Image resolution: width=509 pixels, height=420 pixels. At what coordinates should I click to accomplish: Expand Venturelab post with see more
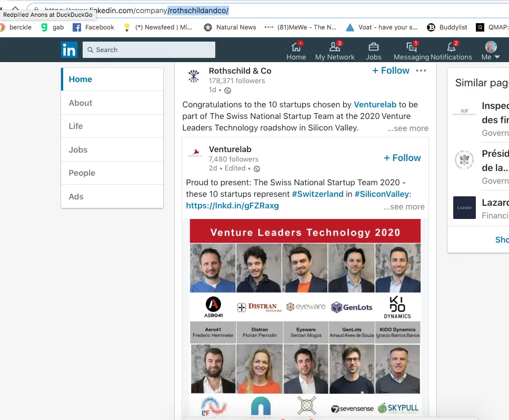click(404, 207)
